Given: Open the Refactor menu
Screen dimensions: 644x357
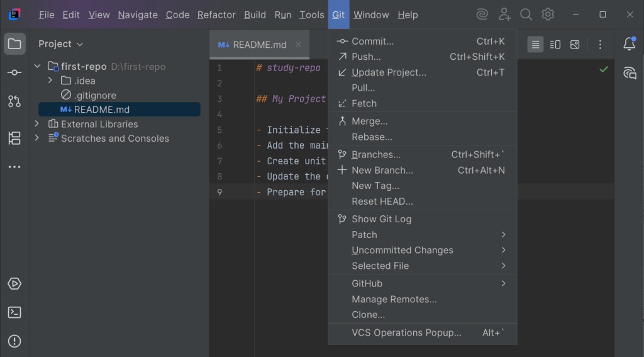Looking at the screenshot, I should [216, 15].
